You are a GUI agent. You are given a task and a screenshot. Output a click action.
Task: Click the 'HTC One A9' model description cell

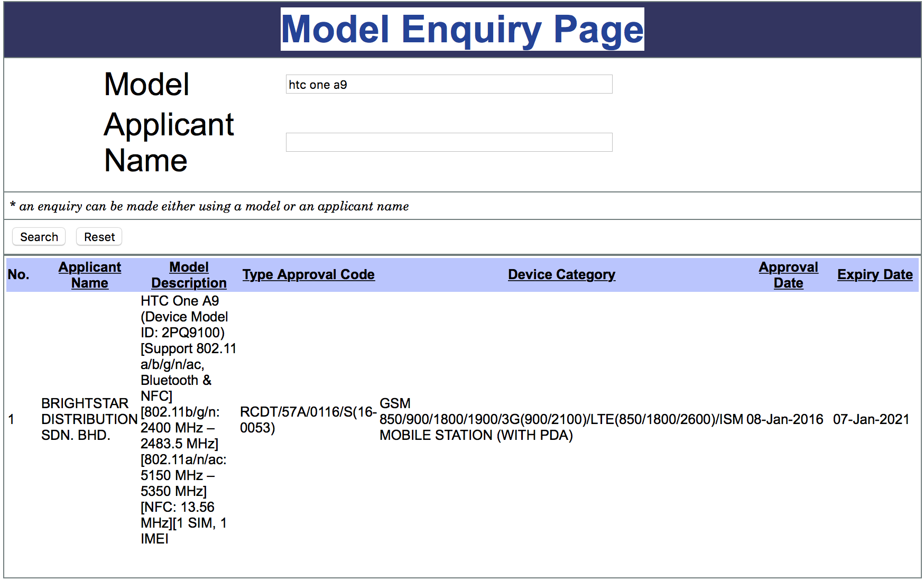188,420
